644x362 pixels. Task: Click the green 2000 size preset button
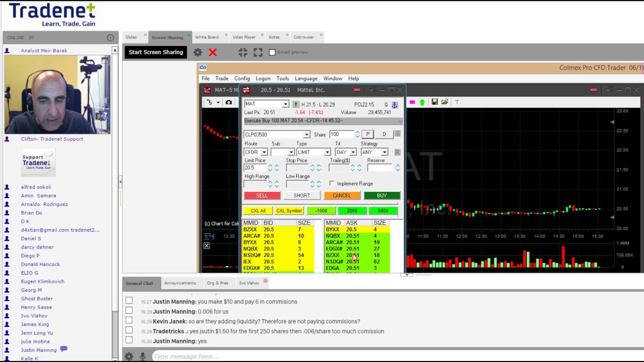pos(352,211)
